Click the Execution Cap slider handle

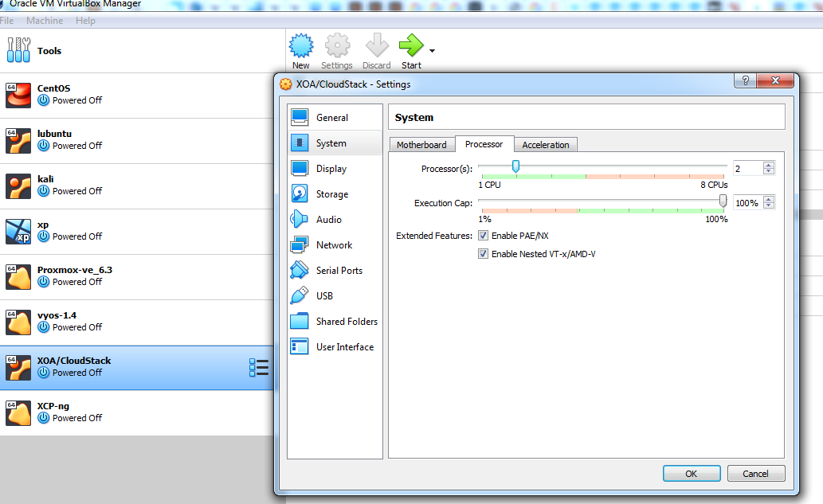(723, 201)
